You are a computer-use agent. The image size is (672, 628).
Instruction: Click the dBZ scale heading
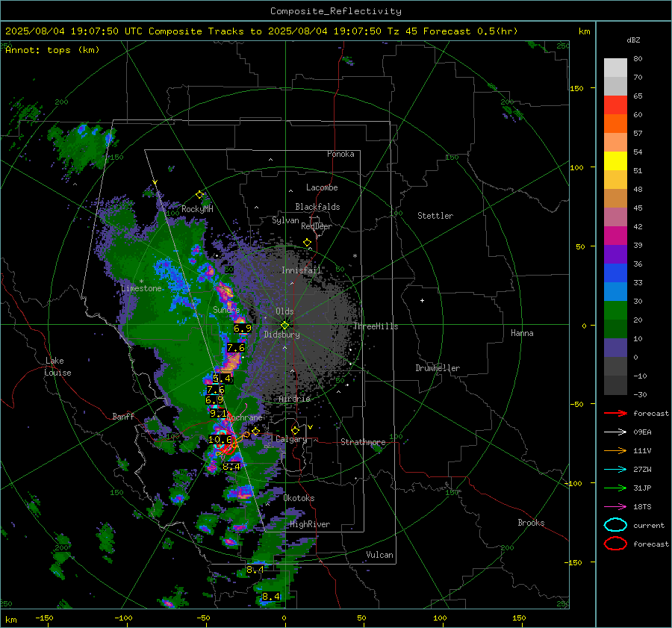[633, 40]
